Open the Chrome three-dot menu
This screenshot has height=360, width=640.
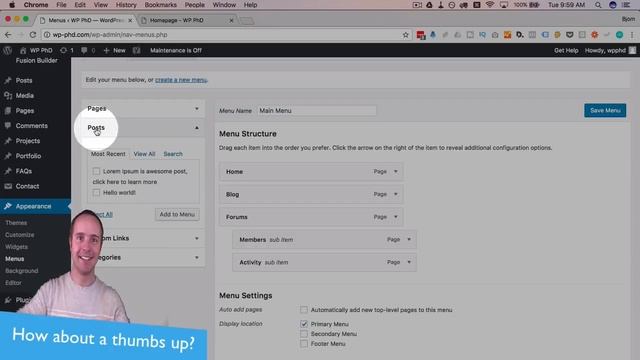pyautogui.click(x=632, y=35)
